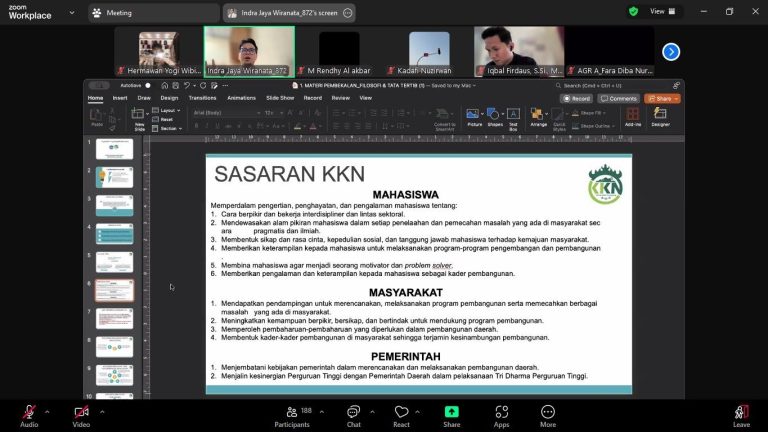The image size is (768, 432).
Task: Click the Comments button
Action: pyautogui.click(x=619, y=98)
